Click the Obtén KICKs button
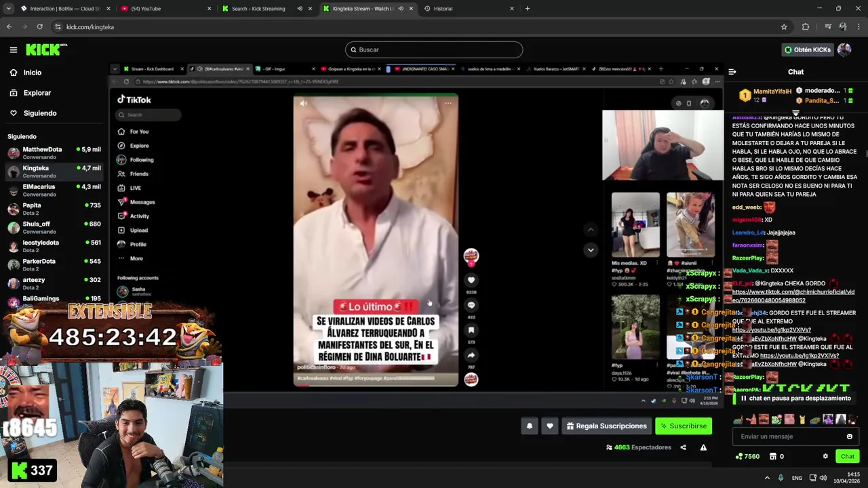The height and width of the screenshot is (488, 868). pos(807,49)
